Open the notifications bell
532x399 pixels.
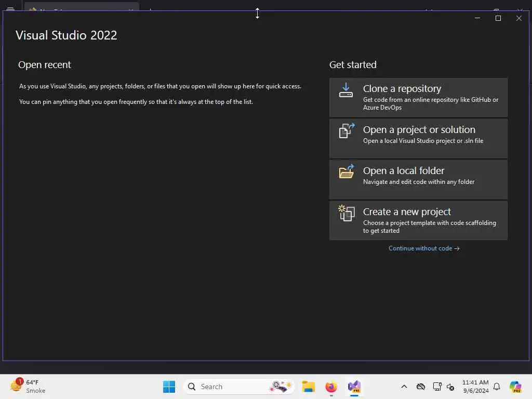[497, 387]
